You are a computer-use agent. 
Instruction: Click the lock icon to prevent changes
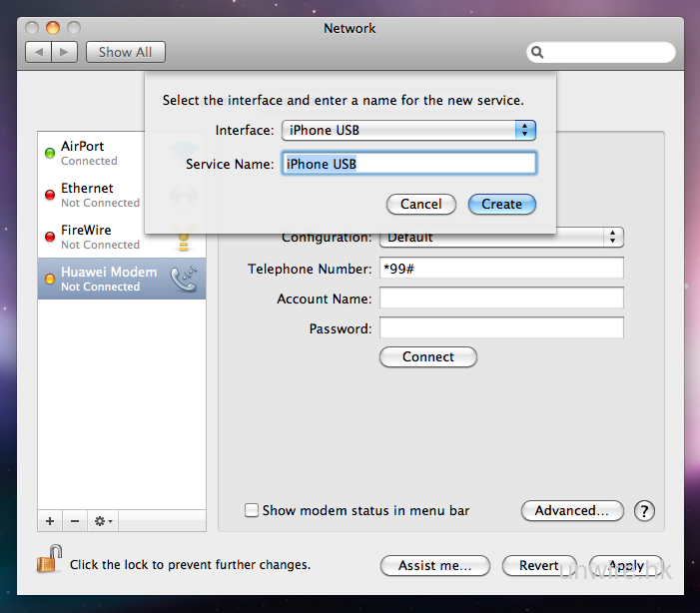(48, 563)
